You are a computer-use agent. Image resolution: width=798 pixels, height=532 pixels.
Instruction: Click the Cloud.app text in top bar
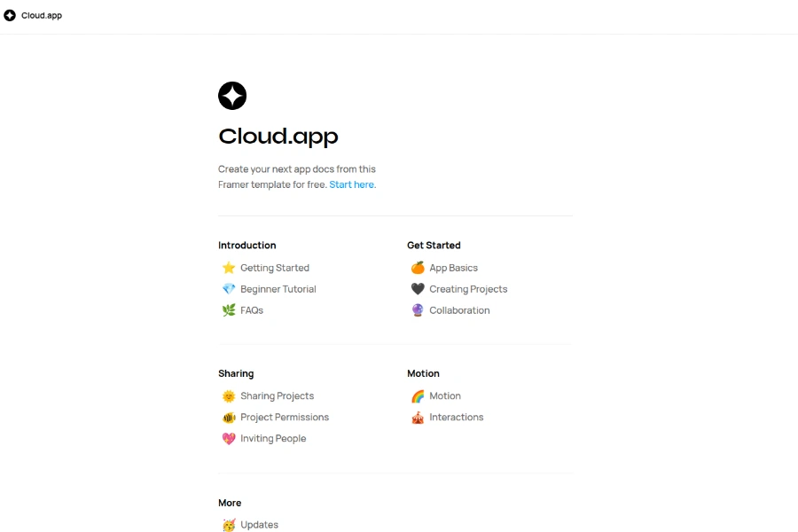[42, 16]
